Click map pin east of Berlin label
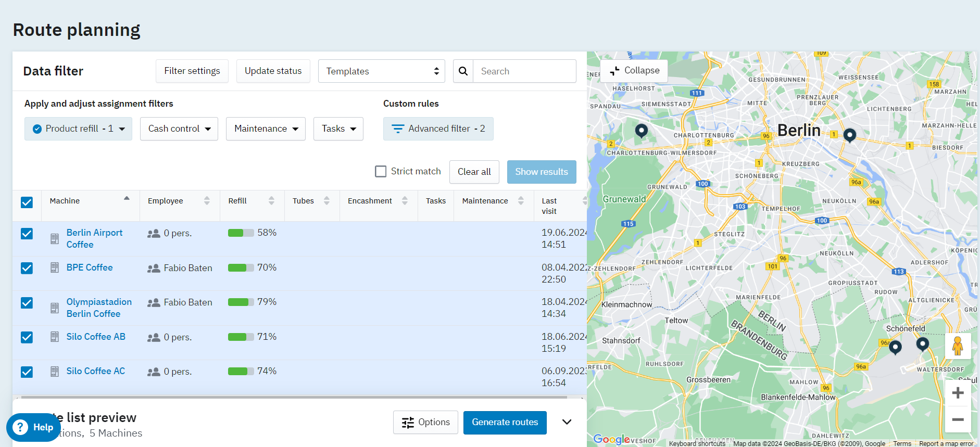Viewport: 980px width, 447px height. point(850,135)
